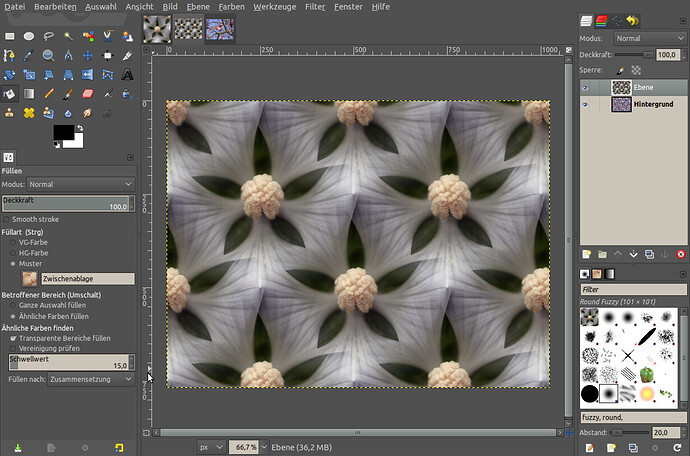This screenshot has width=690, height=456.
Task: Click the Zwischenablage pattern button
Action: pos(28,279)
